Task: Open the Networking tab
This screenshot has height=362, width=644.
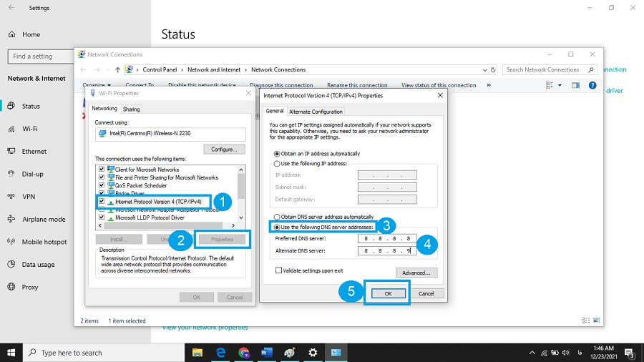Action: click(104, 108)
